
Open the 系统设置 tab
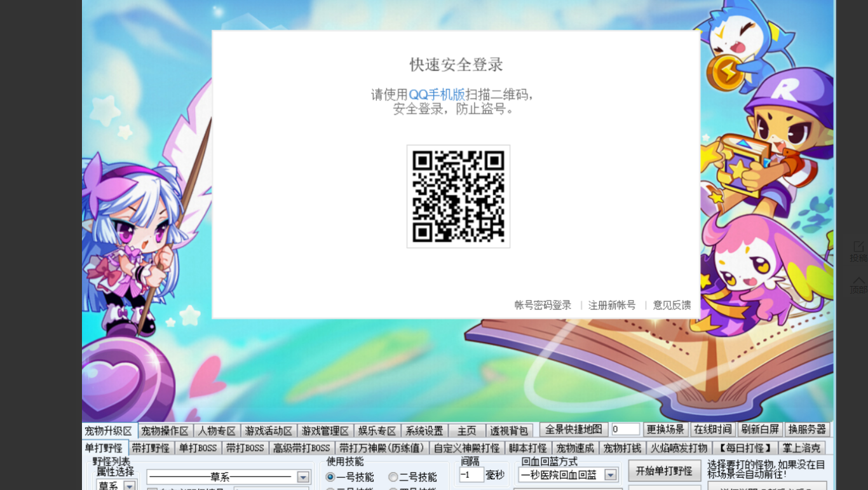(x=424, y=431)
